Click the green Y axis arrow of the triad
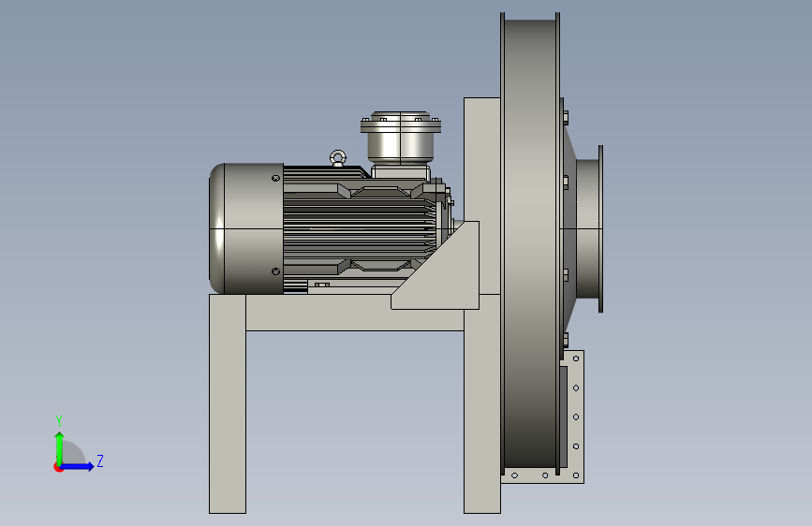 click(60, 447)
